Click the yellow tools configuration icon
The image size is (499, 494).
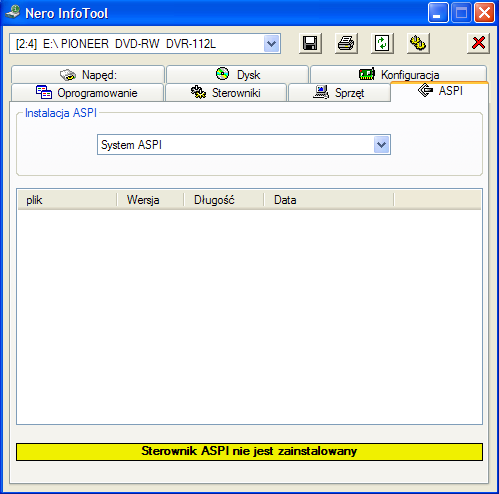tap(418, 43)
